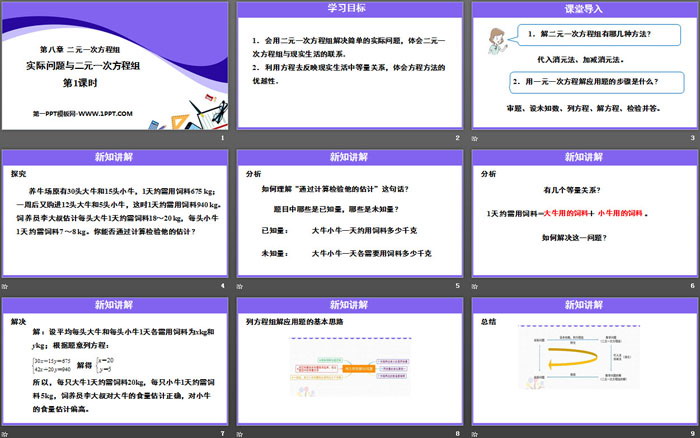Choose the slide with red text 大牛用的饲料
This screenshot has width=700, height=438.
point(584,212)
